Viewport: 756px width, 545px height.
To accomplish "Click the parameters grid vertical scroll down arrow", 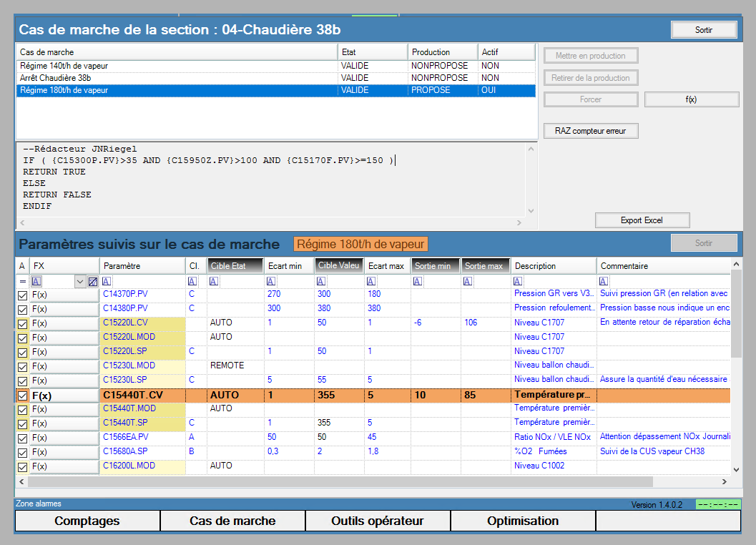I will point(736,470).
